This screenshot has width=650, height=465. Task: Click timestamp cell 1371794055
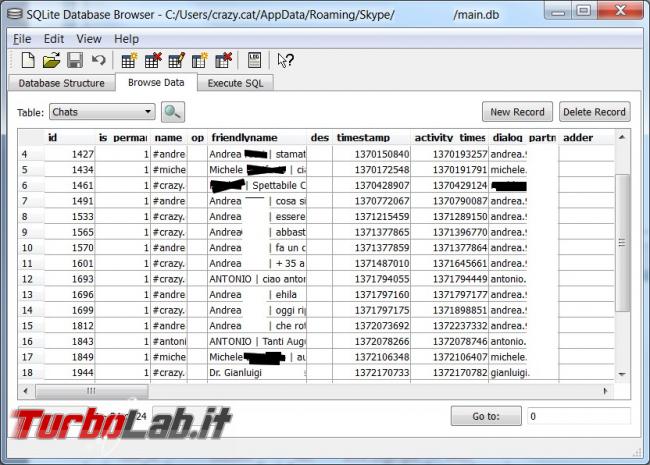[371, 279]
